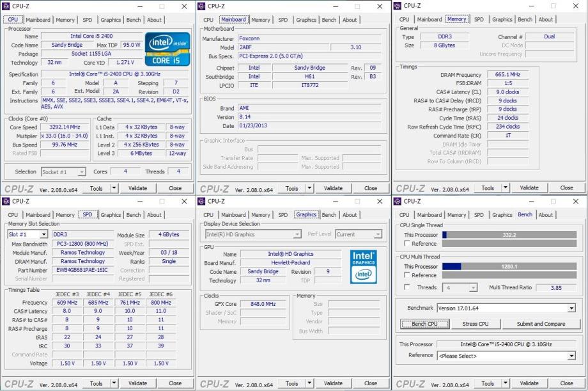Enable Reference checkbox under CPU Single Thread
The height and width of the screenshot is (391, 588).
[x=406, y=244]
